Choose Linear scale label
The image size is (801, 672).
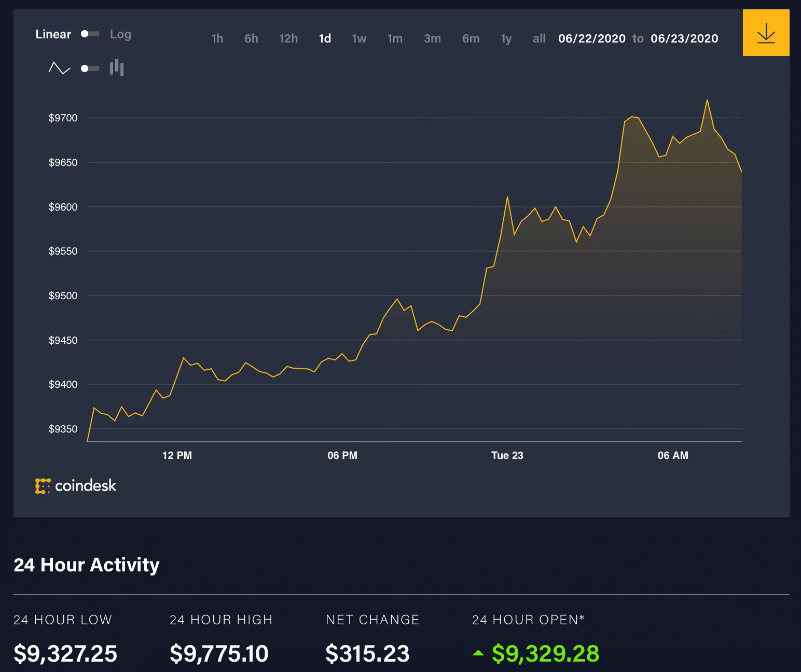(x=53, y=34)
